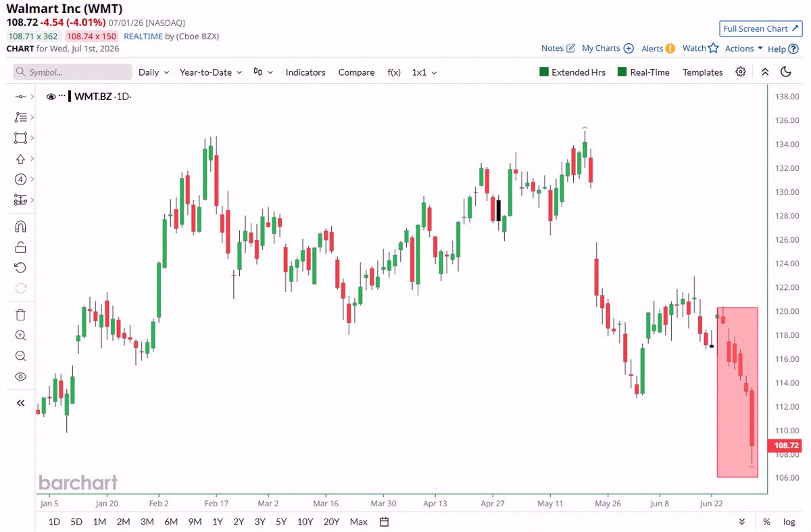
Task: Click the redo arrow icon
Action: (20, 288)
